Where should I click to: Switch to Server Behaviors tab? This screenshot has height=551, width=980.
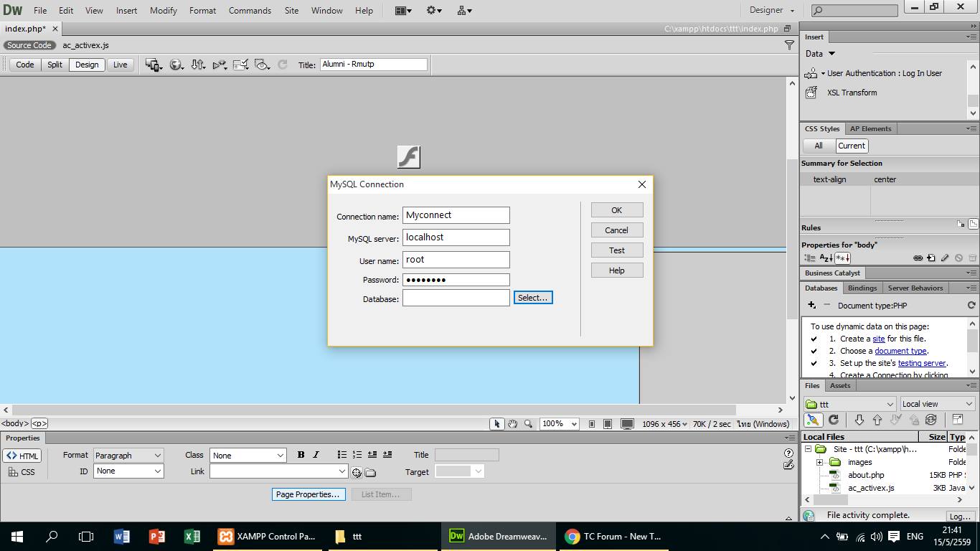point(915,288)
